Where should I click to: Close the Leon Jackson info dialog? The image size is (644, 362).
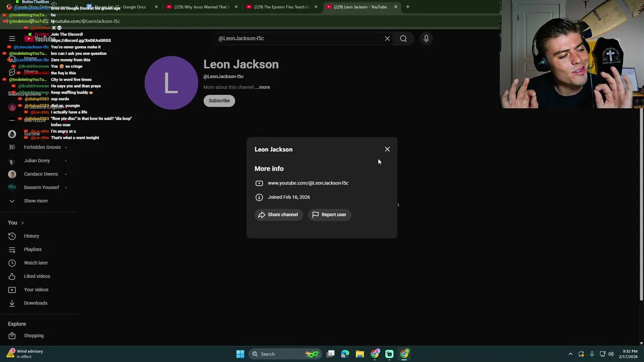point(387,149)
